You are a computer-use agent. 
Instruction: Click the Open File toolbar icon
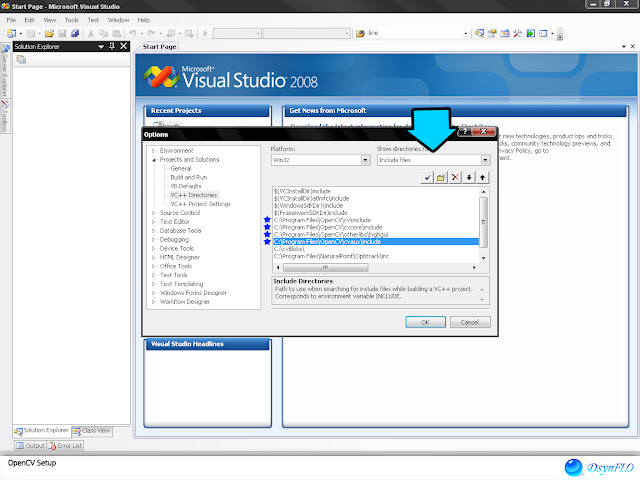[x=49, y=33]
